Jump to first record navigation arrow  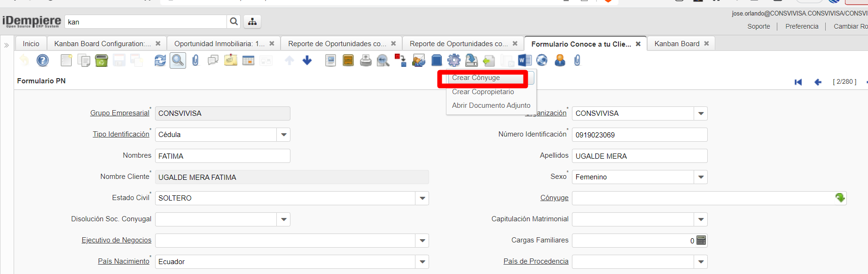[x=798, y=82]
